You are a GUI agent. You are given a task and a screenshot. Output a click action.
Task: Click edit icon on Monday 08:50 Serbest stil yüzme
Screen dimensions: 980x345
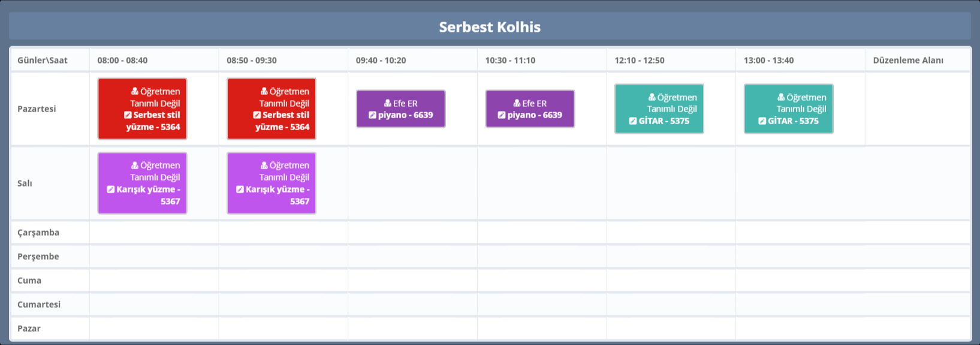pyautogui.click(x=257, y=115)
